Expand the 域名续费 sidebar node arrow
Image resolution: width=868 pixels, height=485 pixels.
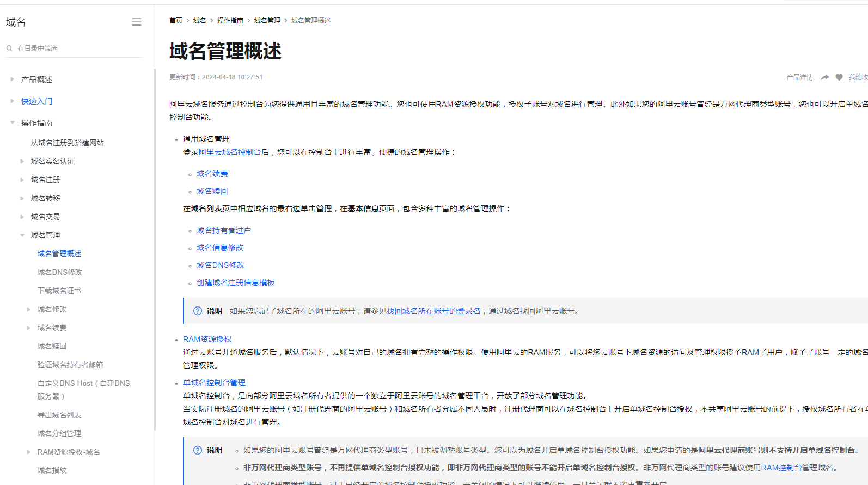(28, 328)
